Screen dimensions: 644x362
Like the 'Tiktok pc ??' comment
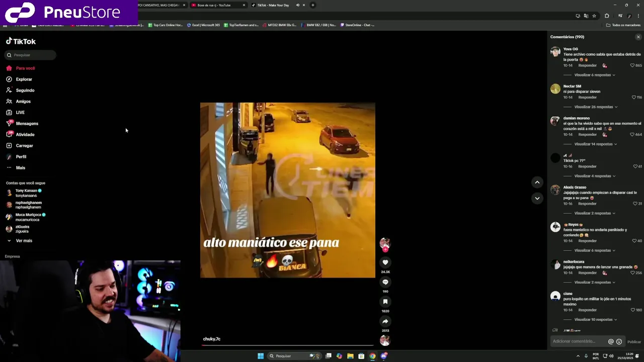click(635, 166)
